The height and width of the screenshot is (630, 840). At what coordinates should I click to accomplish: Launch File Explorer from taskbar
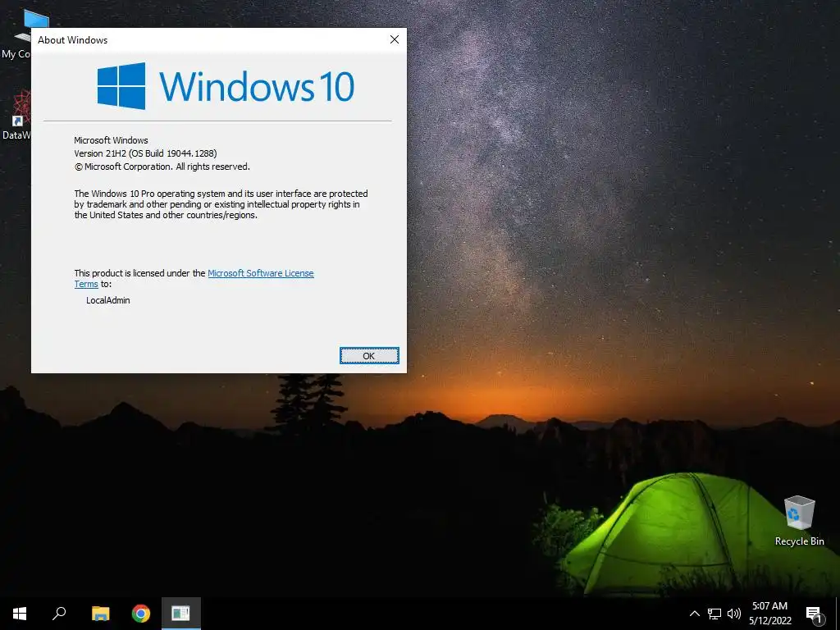coord(100,614)
